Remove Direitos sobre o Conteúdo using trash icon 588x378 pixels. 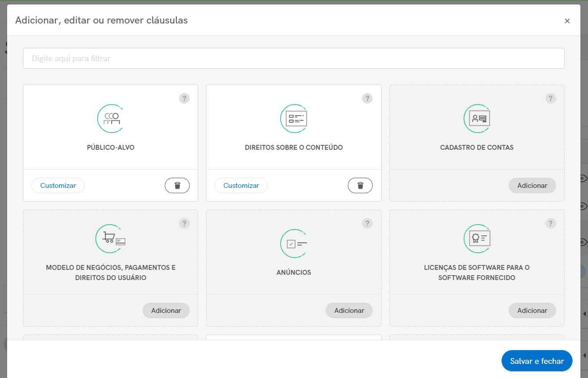tap(360, 186)
